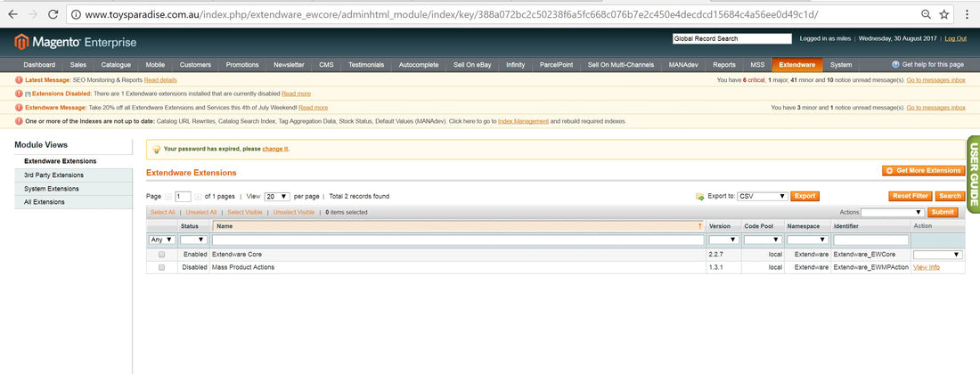Viewport: 980px width, 374px height.
Task: Click the Identifier filter input field
Action: (x=870, y=240)
